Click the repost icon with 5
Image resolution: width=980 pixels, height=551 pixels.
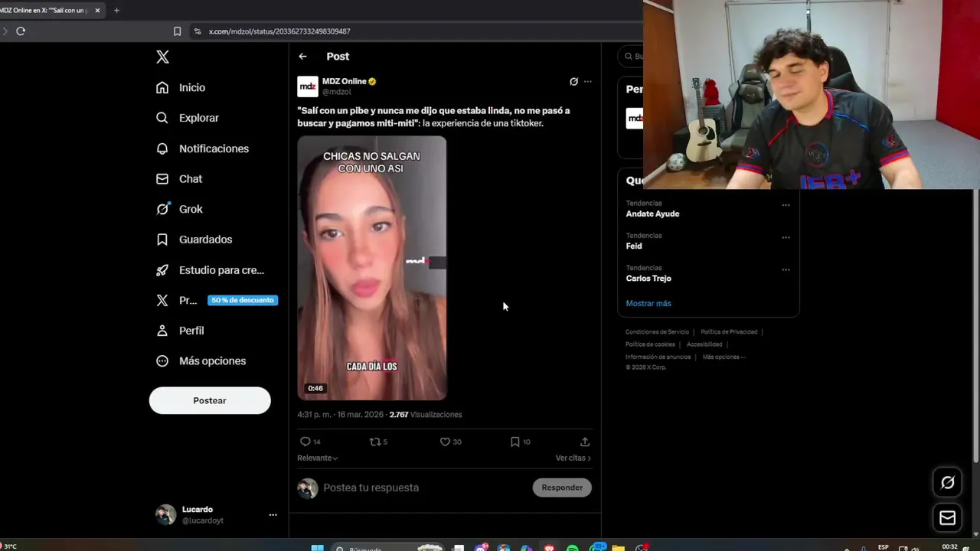coord(375,442)
